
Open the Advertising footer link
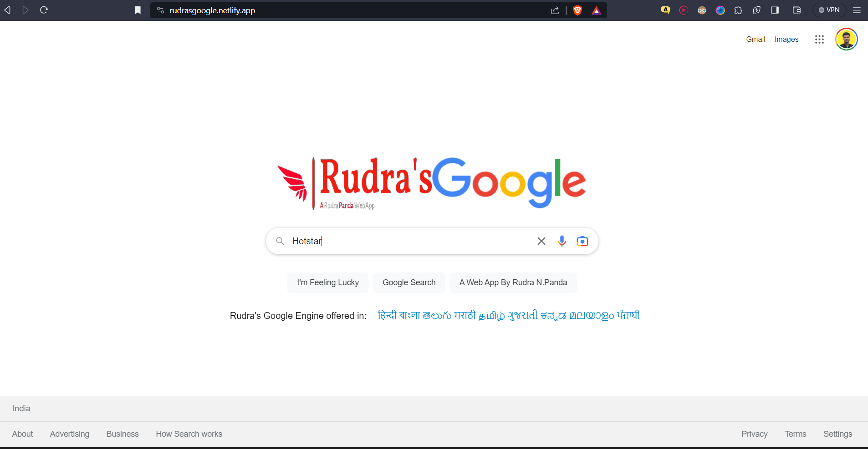70,434
